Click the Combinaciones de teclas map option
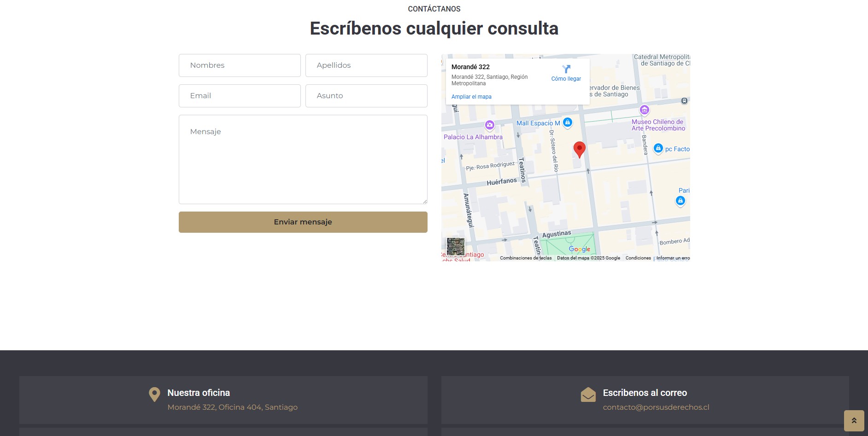This screenshot has height=436, width=868. [x=525, y=258]
